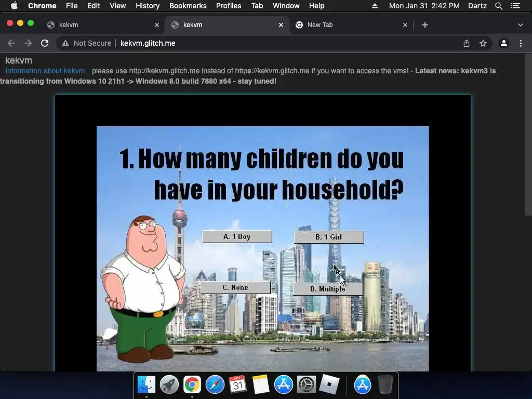
Task: Click the Not Secure warning icon
Action: pos(65,43)
